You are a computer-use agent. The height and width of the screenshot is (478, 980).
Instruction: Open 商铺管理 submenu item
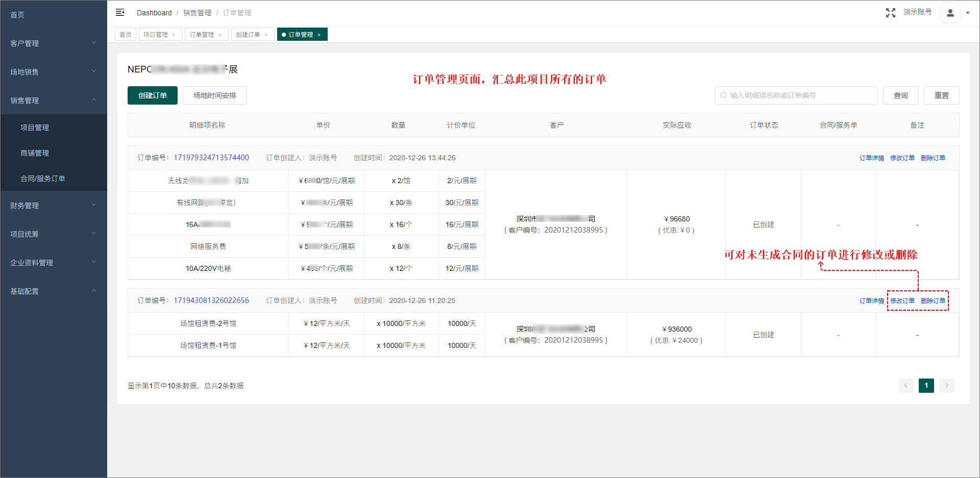pyautogui.click(x=54, y=153)
